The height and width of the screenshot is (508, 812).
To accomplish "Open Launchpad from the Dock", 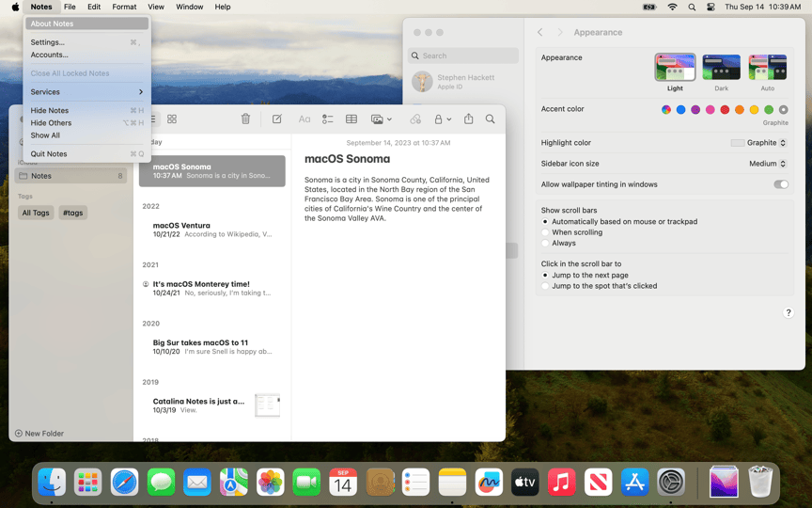I will [88, 483].
